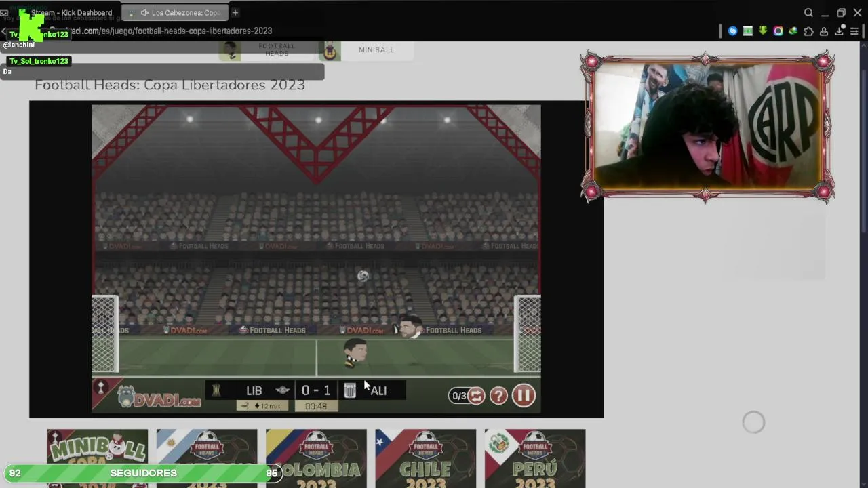Open browser settings sliders menu
868x488 pixels.
tap(854, 30)
